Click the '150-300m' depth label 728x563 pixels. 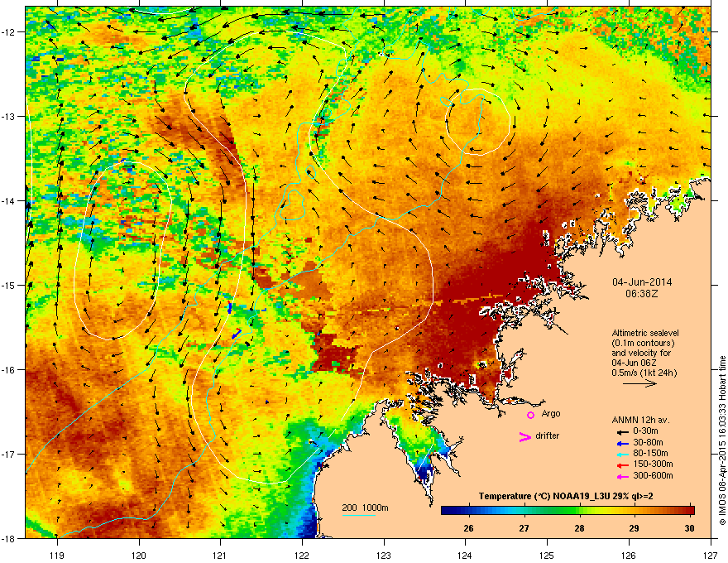(x=653, y=464)
